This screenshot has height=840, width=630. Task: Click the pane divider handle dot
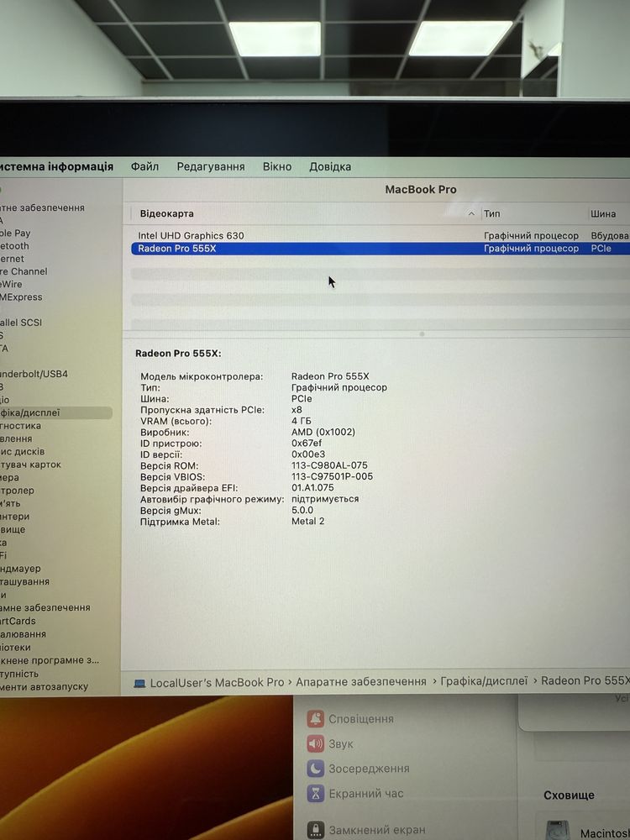click(423, 333)
